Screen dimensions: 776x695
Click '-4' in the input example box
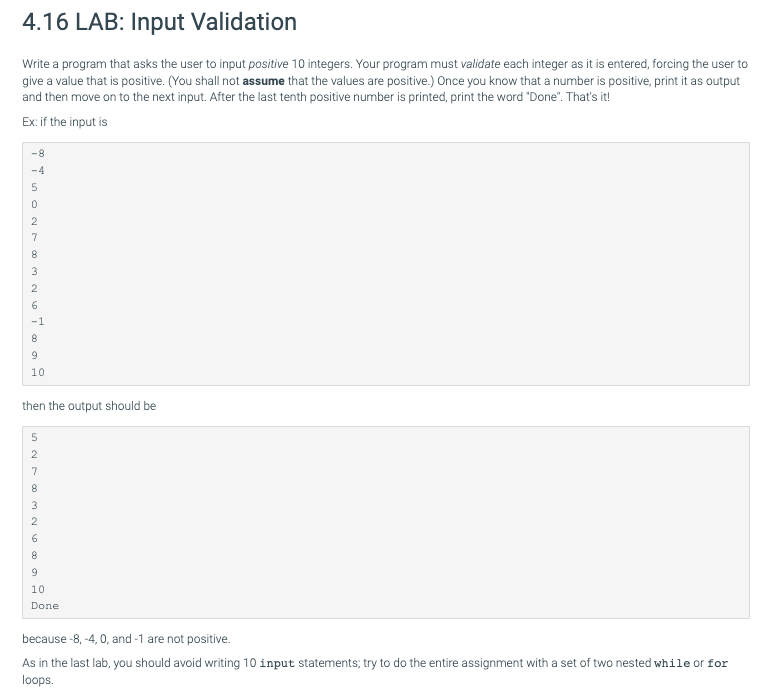click(38, 170)
